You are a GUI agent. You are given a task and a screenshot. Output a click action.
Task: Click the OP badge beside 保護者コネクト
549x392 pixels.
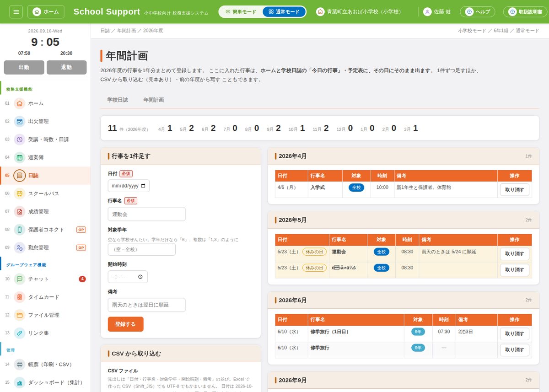[81, 230]
